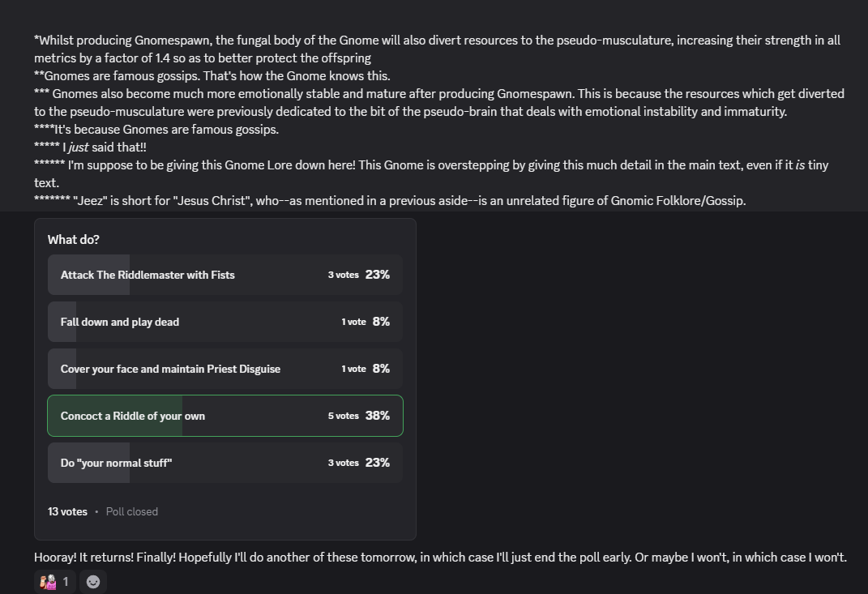
Task: Click "3 votes" on normal stuff option
Action: pyautogui.click(x=343, y=463)
